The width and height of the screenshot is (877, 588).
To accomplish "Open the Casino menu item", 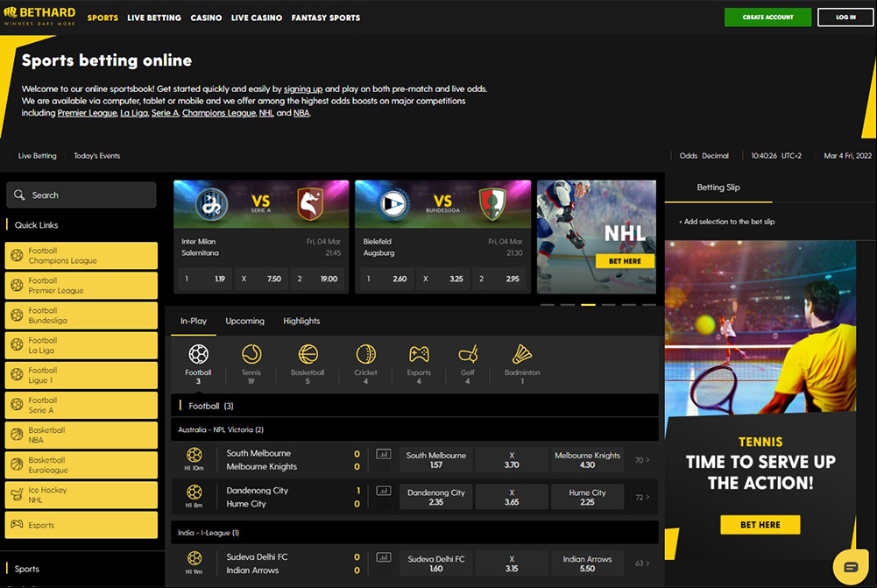I will click(x=206, y=18).
